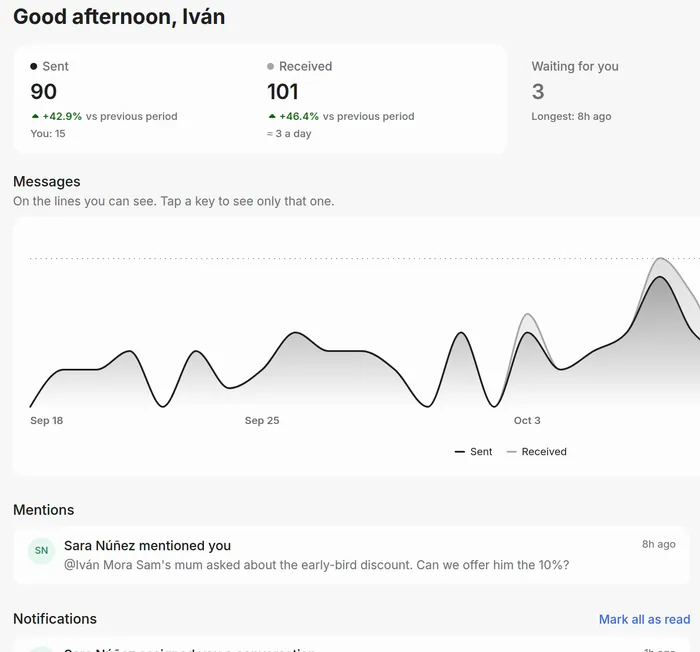Click the SN avatar in Mentions
The image size is (700, 652).
pos(41,551)
